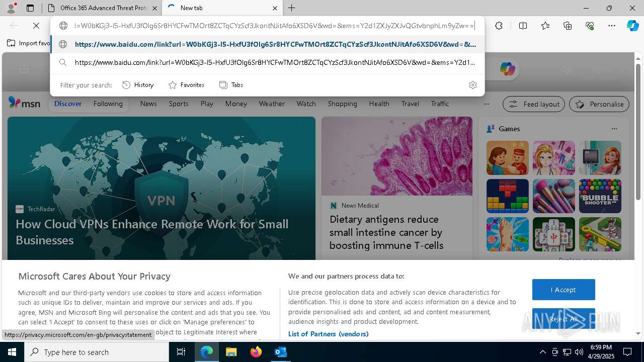Open the News menu item
Screen dimensions: 644x362
pyautogui.click(x=148, y=104)
